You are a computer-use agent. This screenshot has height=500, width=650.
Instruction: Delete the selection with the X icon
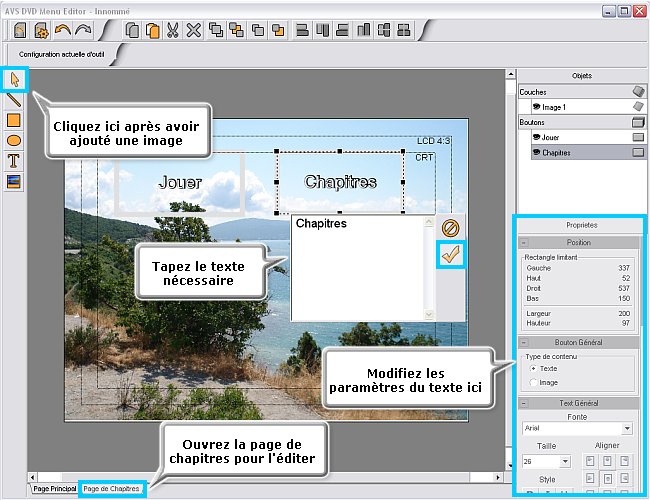pos(194,30)
